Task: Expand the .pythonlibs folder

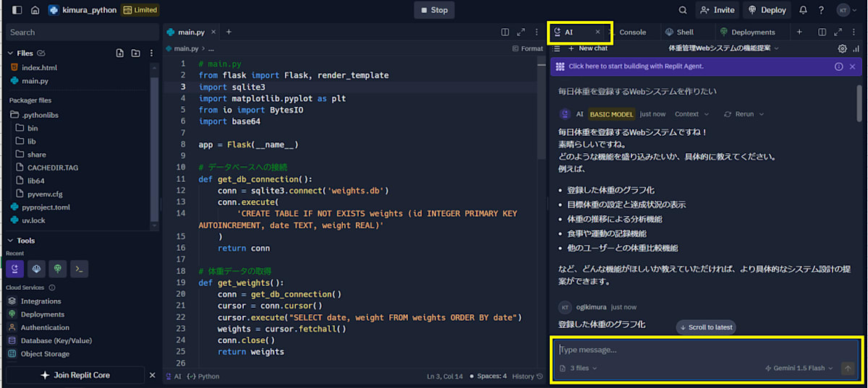Action: point(34,114)
